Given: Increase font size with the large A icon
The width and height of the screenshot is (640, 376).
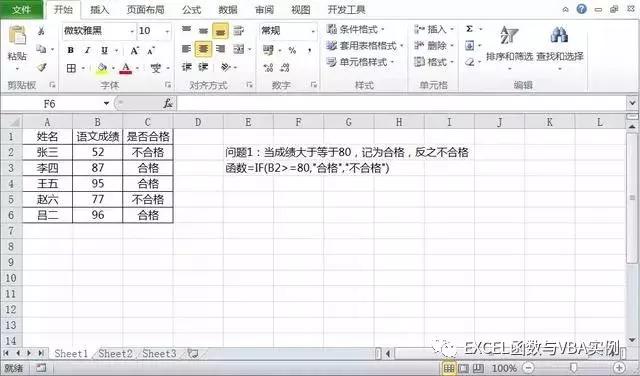Looking at the screenshot, I should [134, 50].
